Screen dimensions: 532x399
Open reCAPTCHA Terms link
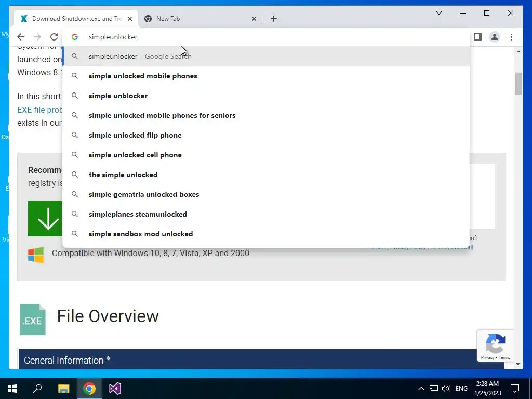tap(504, 357)
